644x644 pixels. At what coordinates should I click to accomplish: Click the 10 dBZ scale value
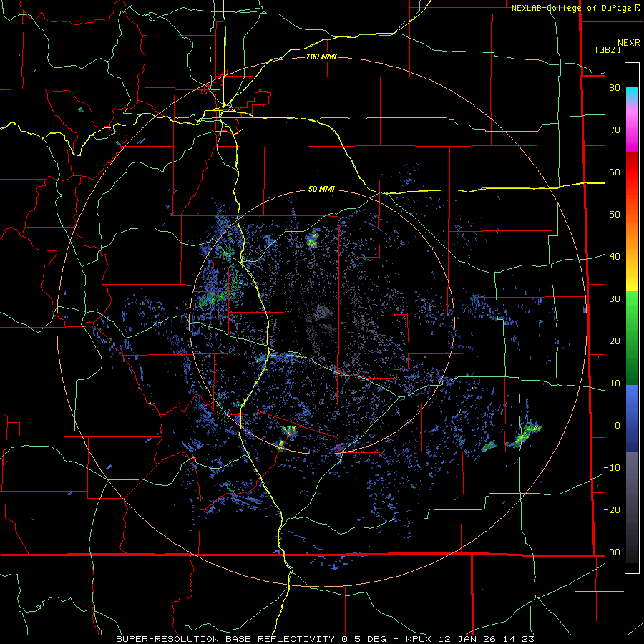tap(615, 384)
